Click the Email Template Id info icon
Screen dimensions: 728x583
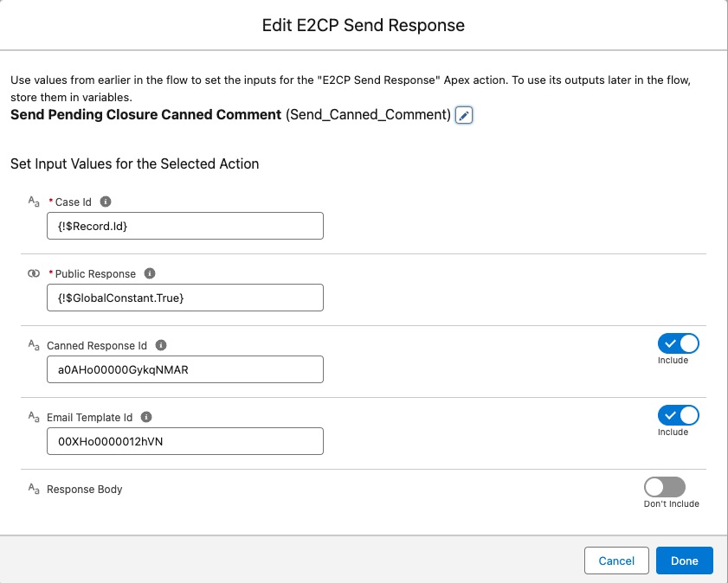(x=146, y=418)
